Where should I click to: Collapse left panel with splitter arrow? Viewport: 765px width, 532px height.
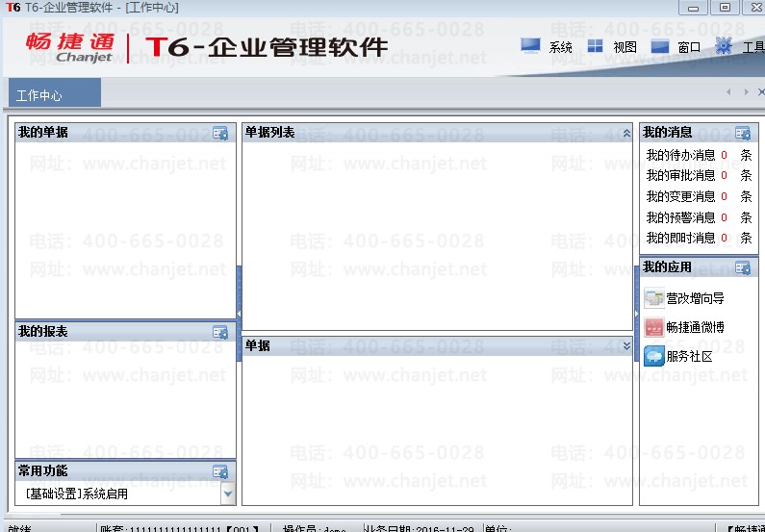pyautogui.click(x=239, y=314)
